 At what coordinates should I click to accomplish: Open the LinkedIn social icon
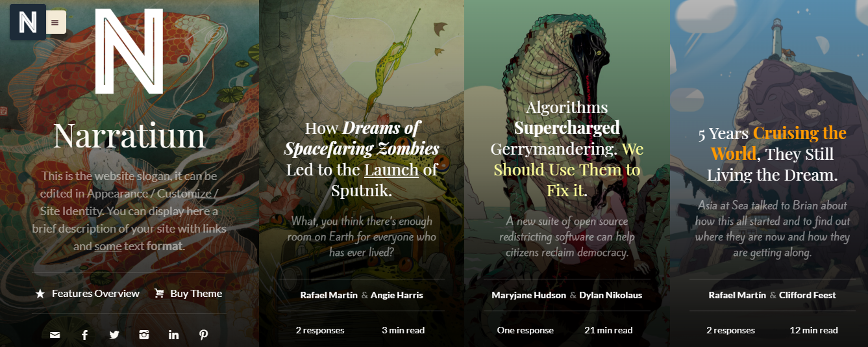click(173, 335)
